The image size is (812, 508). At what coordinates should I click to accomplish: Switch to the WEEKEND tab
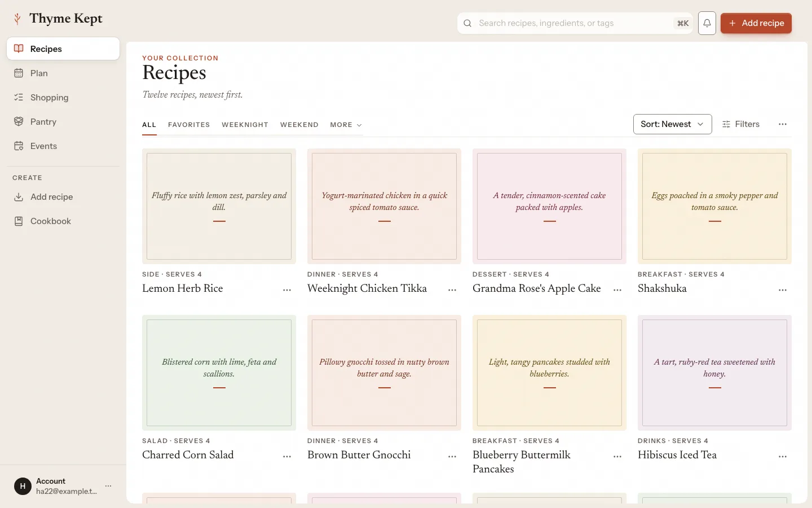pos(299,125)
